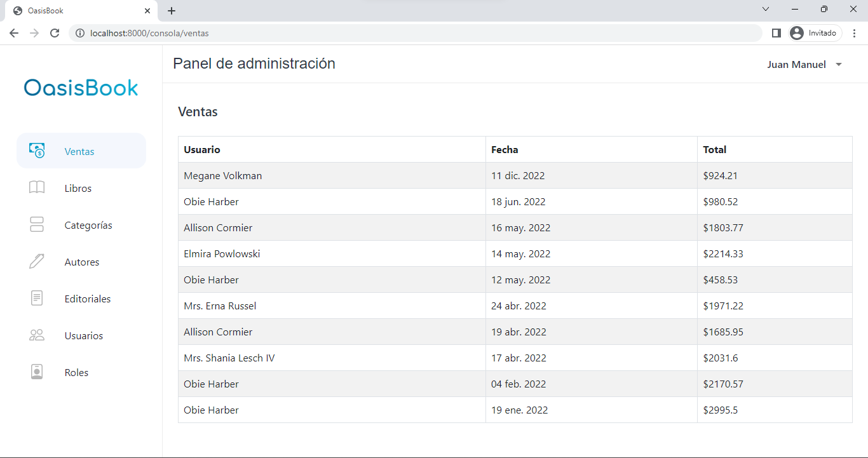
Task: Click the OasisBook logo
Action: [81, 88]
